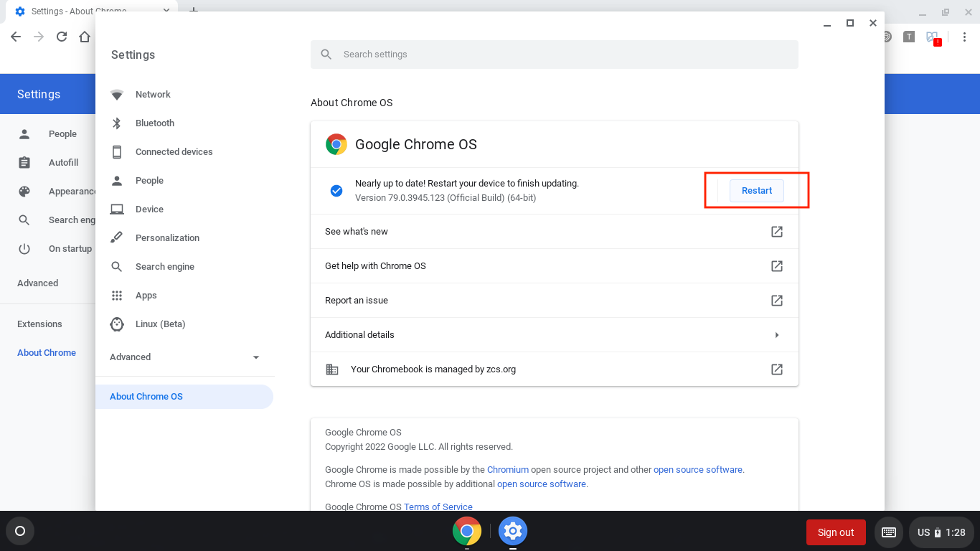Click the 'Nearly up to date!' status text
This screenshot has width=980, height=551.
pyautogui.click(x=467, y=184)
